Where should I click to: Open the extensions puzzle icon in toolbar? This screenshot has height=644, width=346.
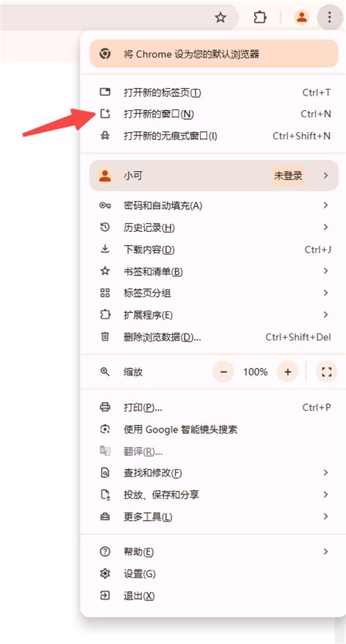point(260,18)
